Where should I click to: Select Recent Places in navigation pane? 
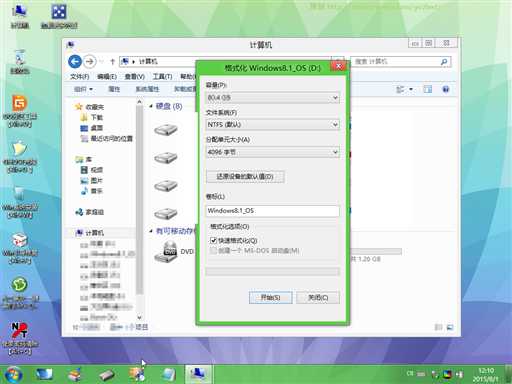click(107, 138)
